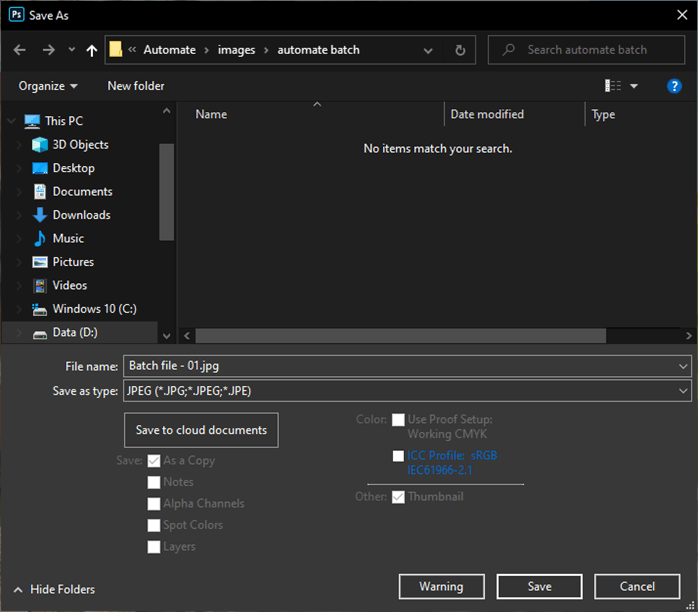The image size is (698, 612).
Task: Open the Organize menu
Action: tap(48, 86)
